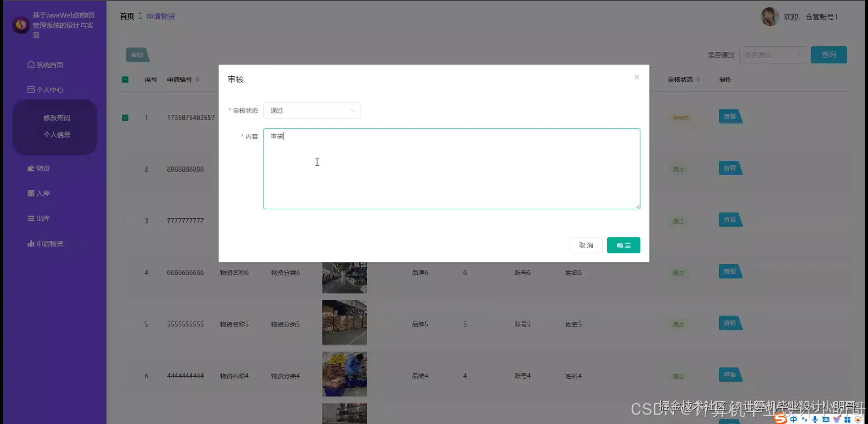Click the 待审核 status tag in first row
The width and height of the screenshot is (868, 424).
point(681,118)
